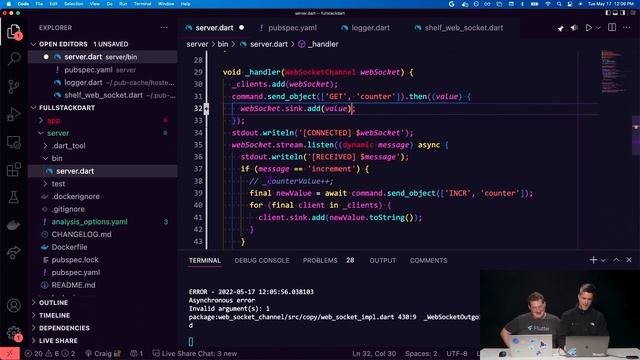Click the bin breadcrumb segment

pyautogui.click(x=223, y=44)
